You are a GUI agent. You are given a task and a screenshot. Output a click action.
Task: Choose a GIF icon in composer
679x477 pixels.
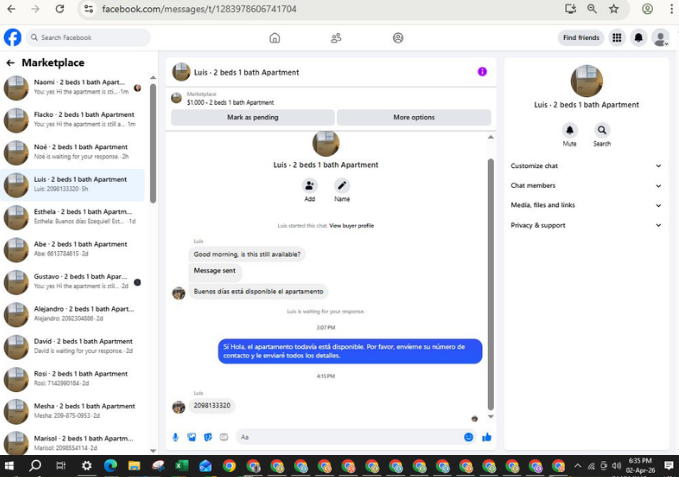point(224,437)
